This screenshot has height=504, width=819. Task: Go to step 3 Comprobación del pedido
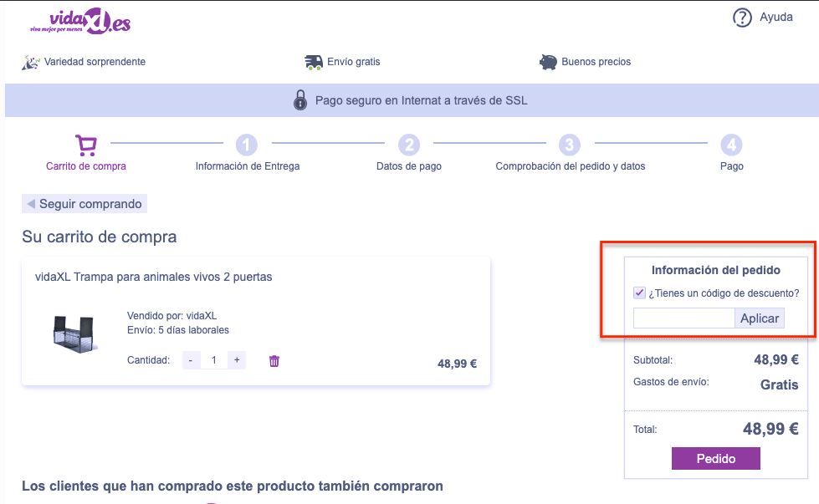point(570,145)
